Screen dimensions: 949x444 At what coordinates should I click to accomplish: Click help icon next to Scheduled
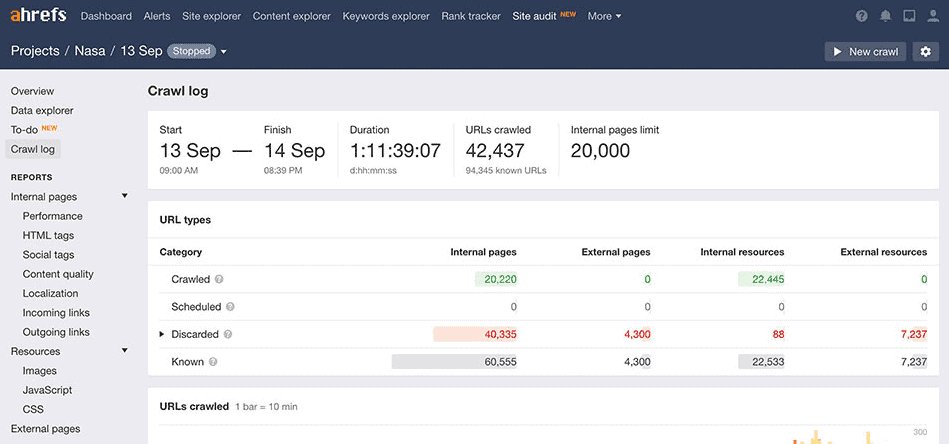230,307
